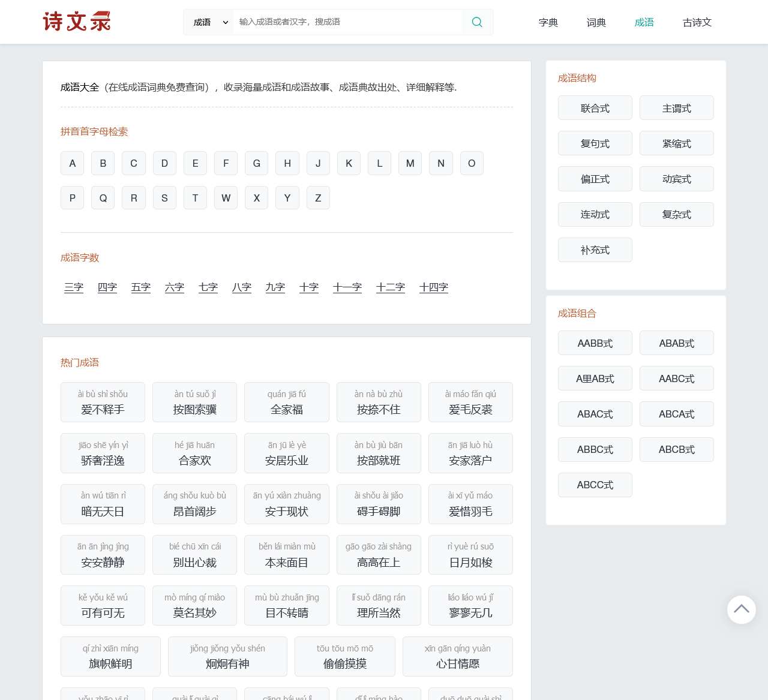View the idiom 莫名其妙

pyautogui.click(x=194, y=606)
